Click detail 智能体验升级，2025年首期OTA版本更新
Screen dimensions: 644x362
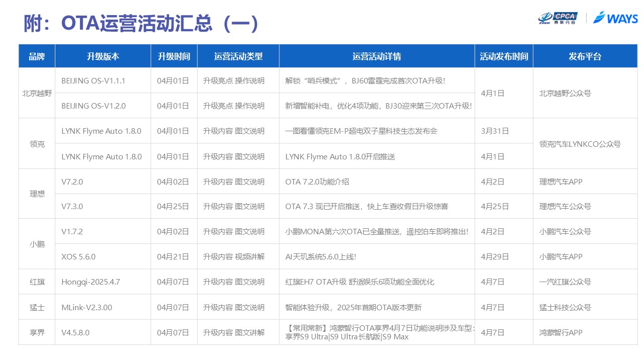(353, 307)
